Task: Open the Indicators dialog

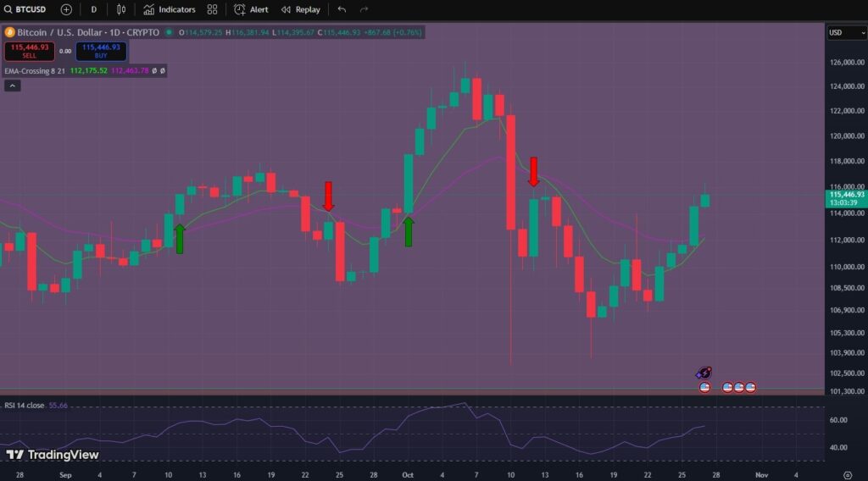Action: tap(170, 9)
